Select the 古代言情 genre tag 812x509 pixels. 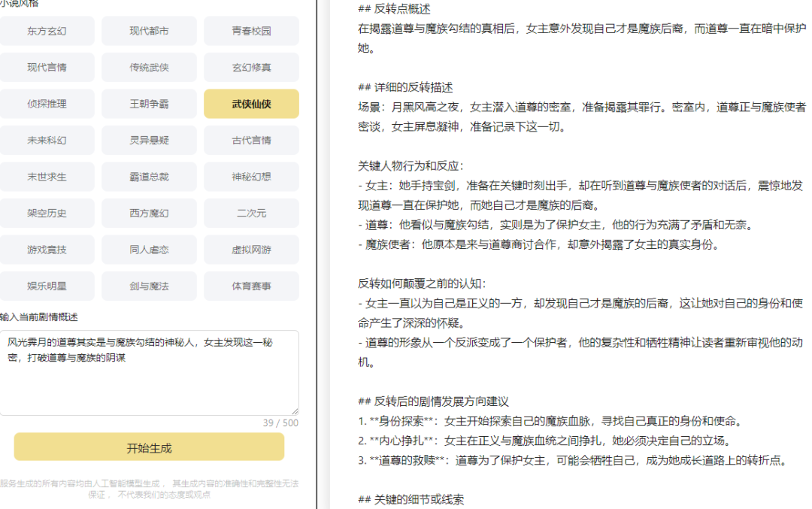coord(251,140)
